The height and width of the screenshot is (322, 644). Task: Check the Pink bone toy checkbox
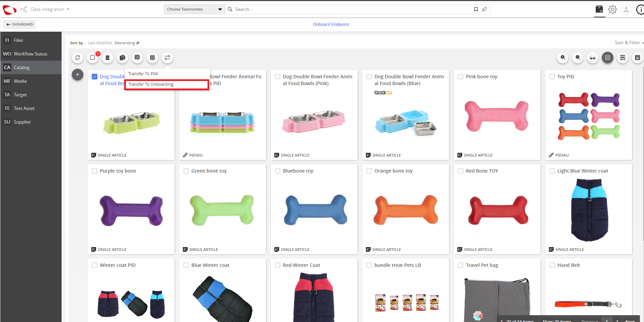[x=461, y=77]
